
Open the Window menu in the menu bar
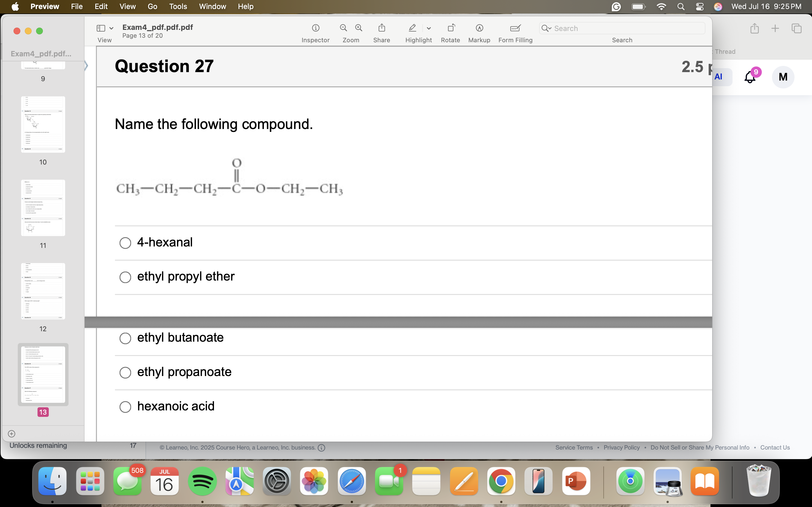pyautogui.click(x=212, y=6)
